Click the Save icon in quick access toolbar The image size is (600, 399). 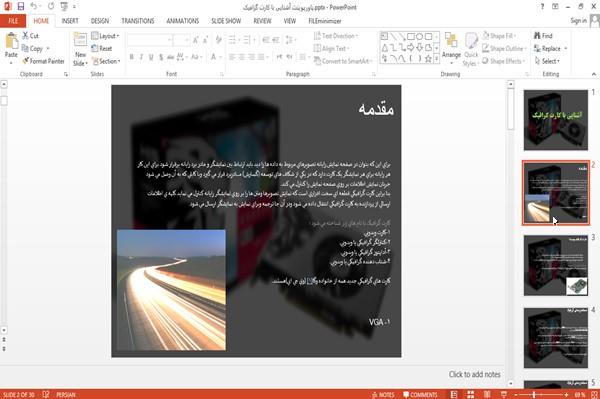coord(21,6)
